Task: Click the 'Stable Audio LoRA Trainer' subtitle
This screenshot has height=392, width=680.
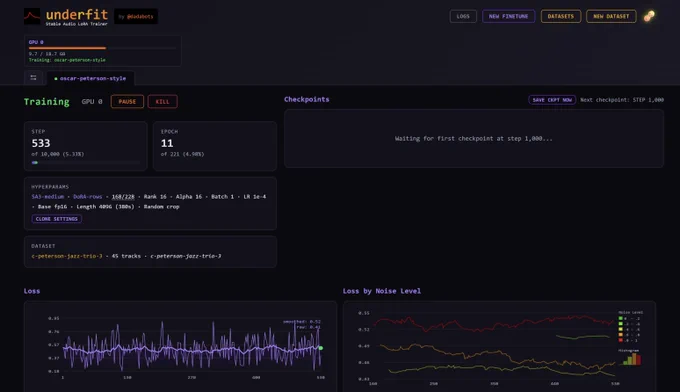Action: tap(76, 24)
